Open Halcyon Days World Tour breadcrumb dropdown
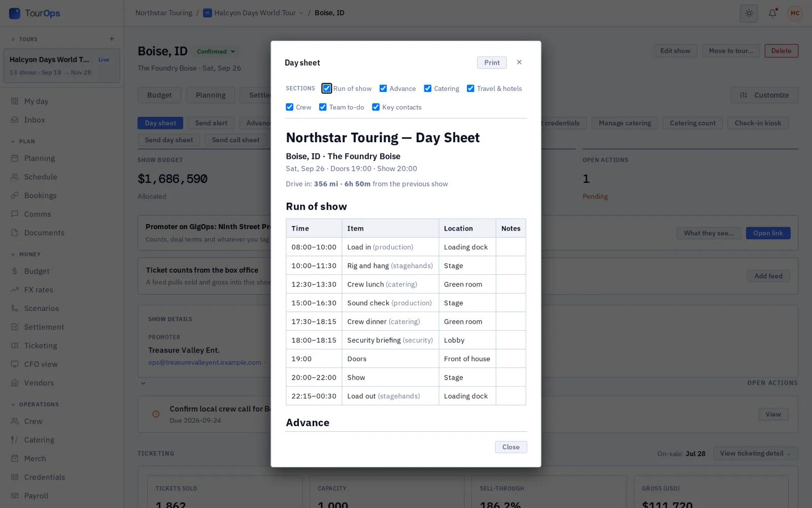This screenshot has height=508, width=812. (253, 13)
